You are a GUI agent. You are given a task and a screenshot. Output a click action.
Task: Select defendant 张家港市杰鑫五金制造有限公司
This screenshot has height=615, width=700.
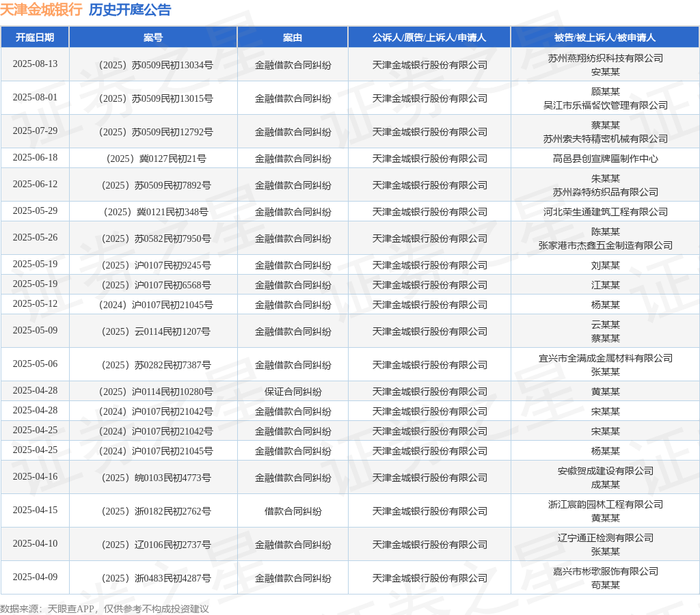tap(606, 245)
